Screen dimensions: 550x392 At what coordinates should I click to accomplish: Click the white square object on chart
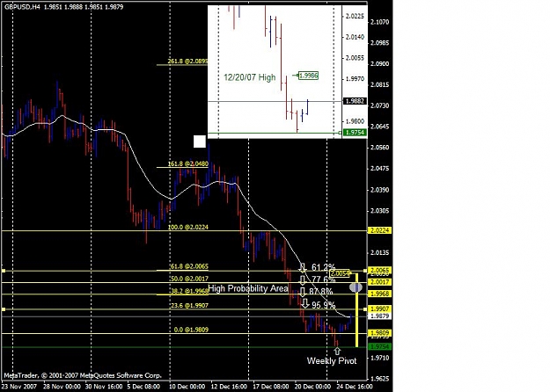point(200,142)
